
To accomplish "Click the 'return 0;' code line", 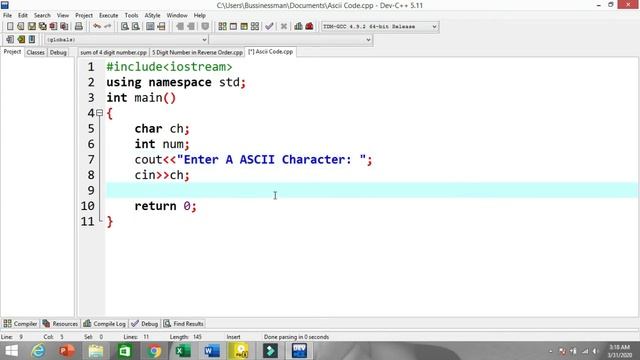I will [x=165, y=206].
